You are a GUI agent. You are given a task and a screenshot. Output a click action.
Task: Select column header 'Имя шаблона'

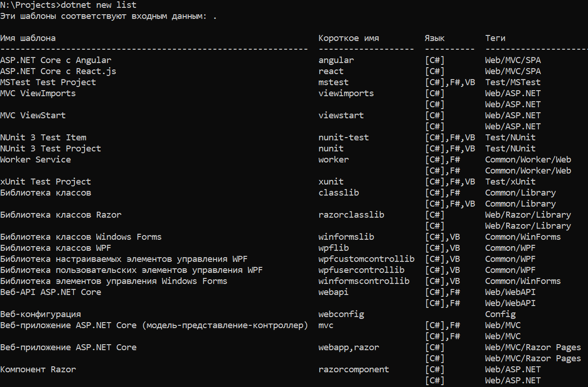tap(28, 38)
